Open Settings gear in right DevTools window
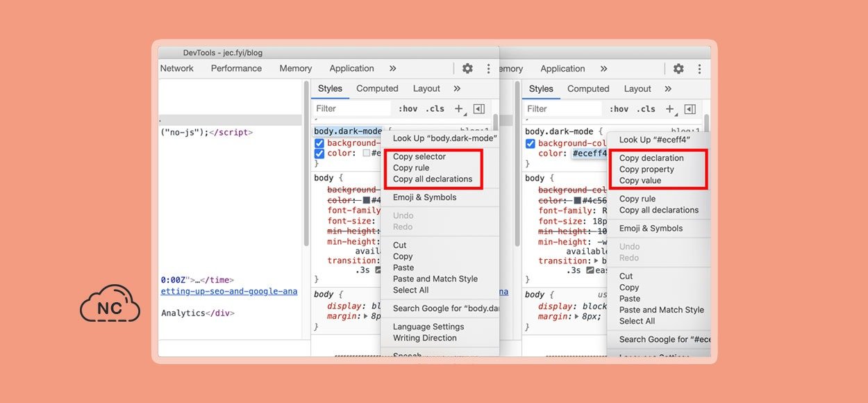 point(678,68)
